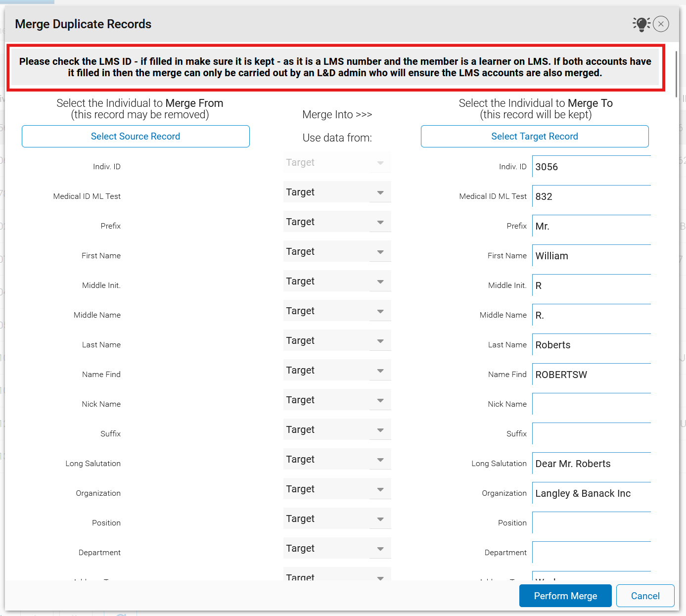Click the target Organization field
Screen dimensions: 686x616
pyautogui.click(x=591, y=493)
